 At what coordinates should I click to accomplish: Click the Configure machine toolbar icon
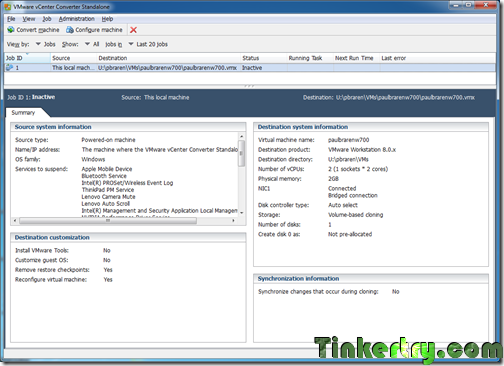(x=70, y=30)
